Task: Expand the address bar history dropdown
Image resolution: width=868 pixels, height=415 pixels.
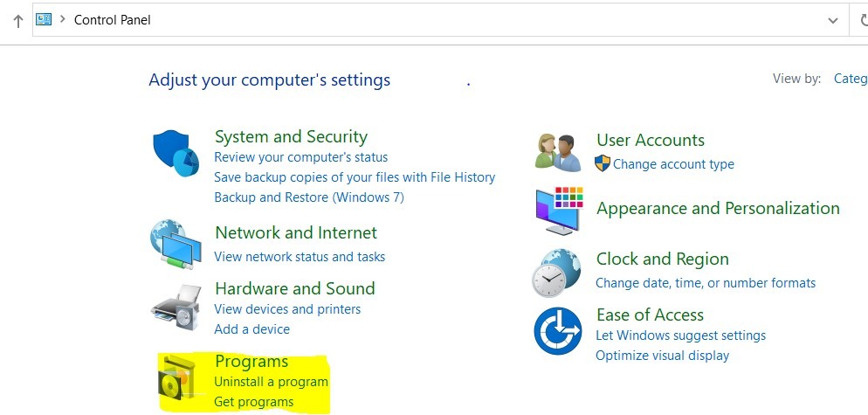Action: (832, 20)
